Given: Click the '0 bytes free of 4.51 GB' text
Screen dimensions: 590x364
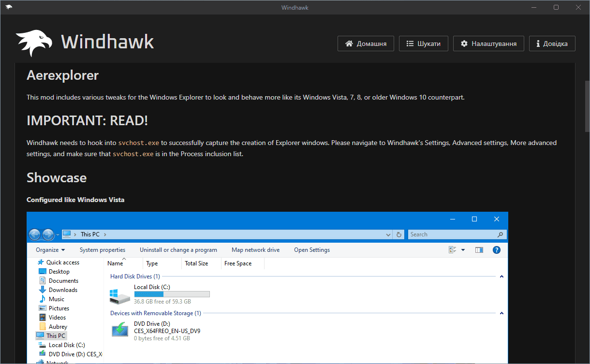Looking at the screenshot, I should (162, 338).
